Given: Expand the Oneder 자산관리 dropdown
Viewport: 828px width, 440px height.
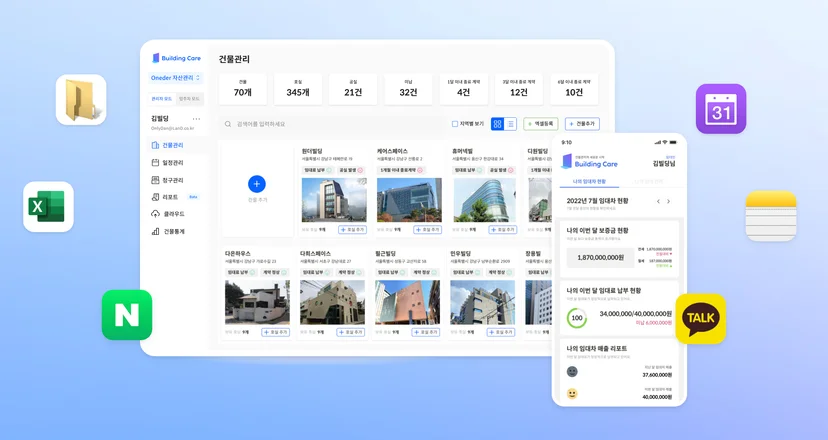Looking at the screenshot, I should coord(176,78).
